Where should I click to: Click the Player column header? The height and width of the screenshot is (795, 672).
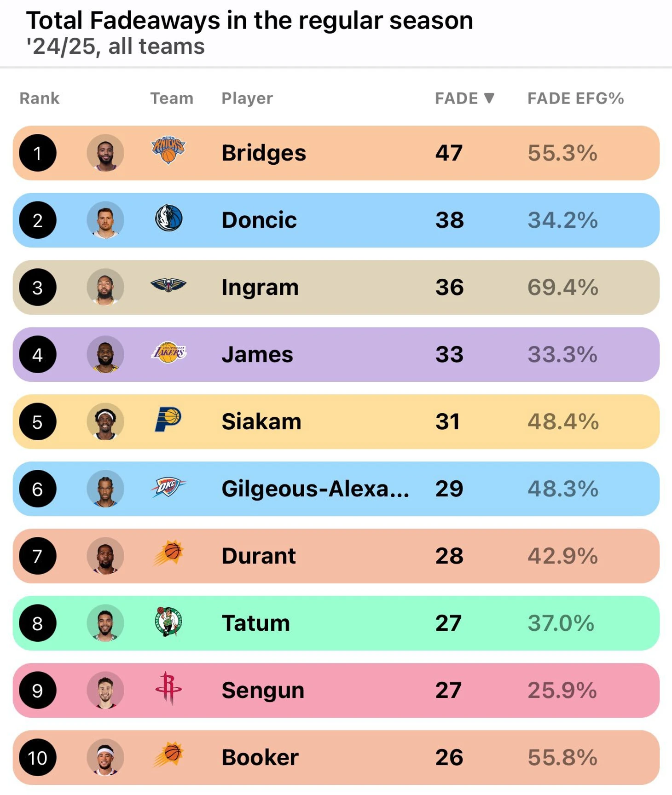coord(247,98)
